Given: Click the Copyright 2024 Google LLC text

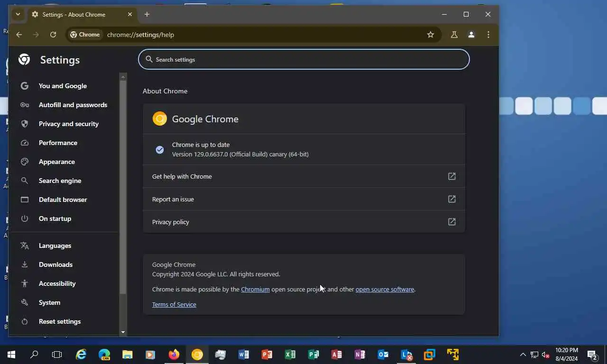Looking at the screenshot, I should coord(216,274).
